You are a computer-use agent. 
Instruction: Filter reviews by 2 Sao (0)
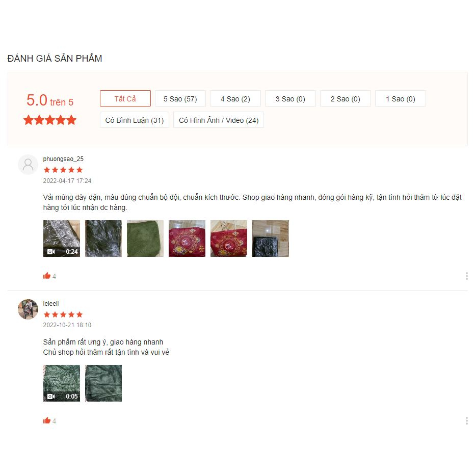pos(346,98)
